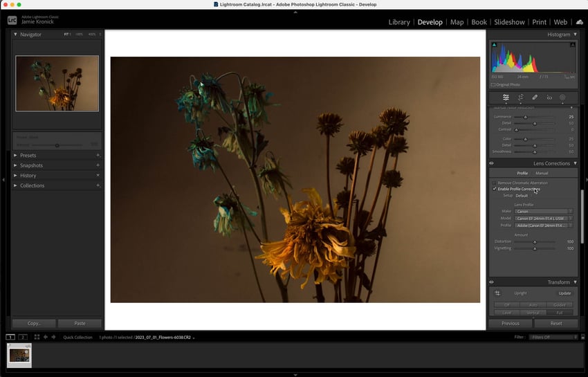Open the lens Model dropdown
588x377 pixels.
coord(543,219)
